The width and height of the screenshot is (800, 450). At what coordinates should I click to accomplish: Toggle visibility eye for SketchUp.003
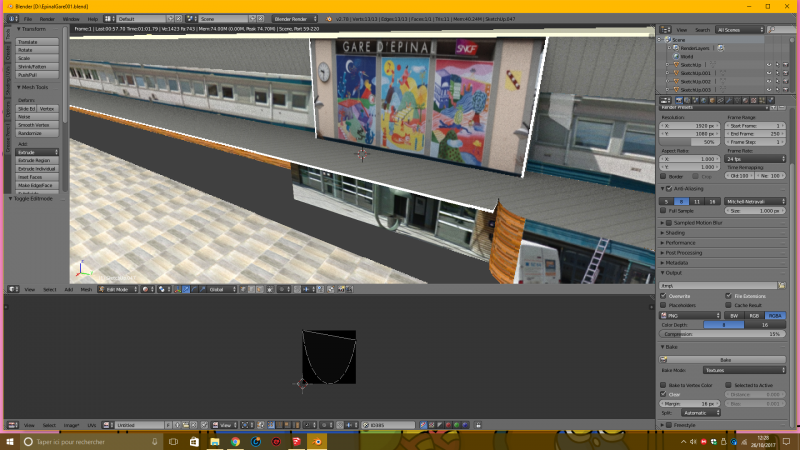click(769, 89)
